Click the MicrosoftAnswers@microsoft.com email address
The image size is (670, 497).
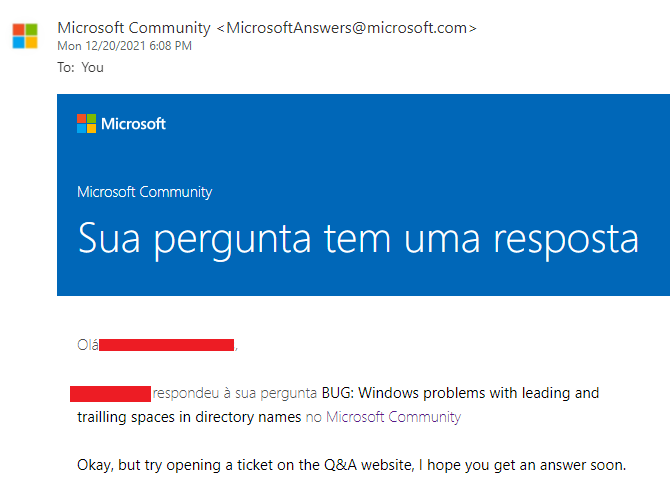(347, 28)
